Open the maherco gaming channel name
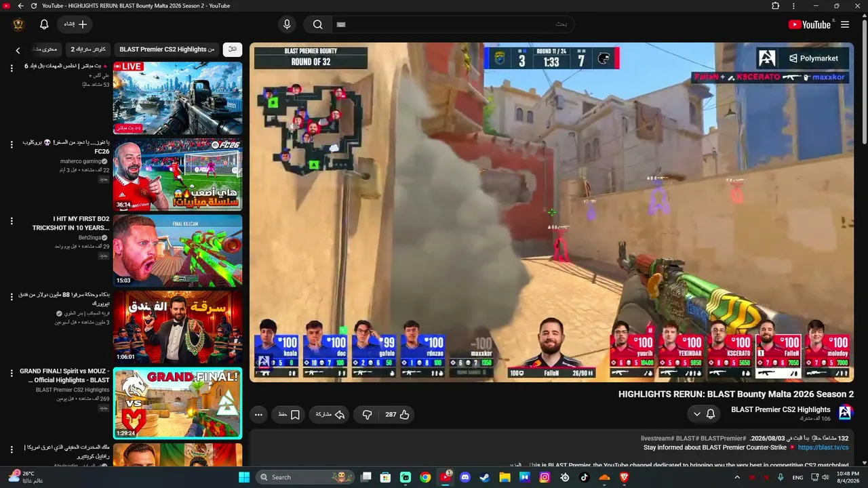The image size is (868, 488). (81, 161)
